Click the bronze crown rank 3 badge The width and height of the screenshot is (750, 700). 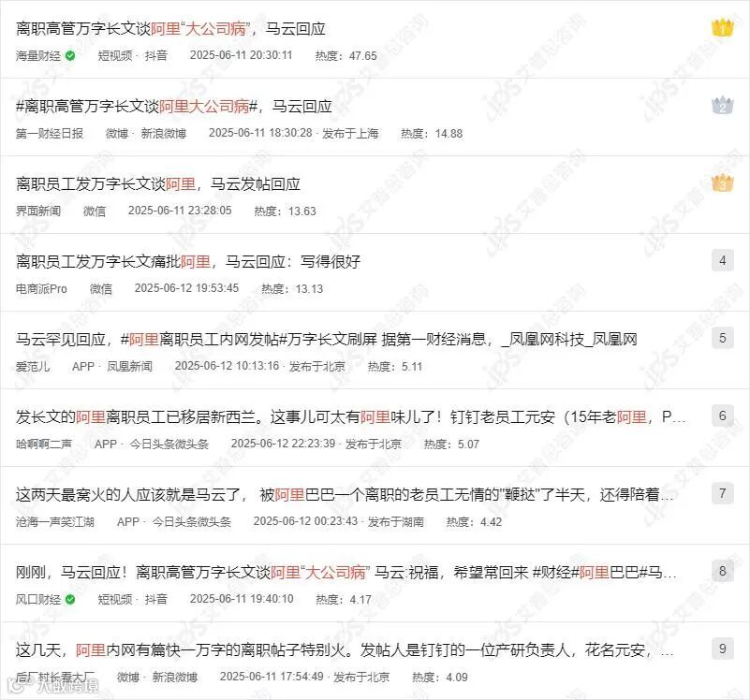pos(722,182)
